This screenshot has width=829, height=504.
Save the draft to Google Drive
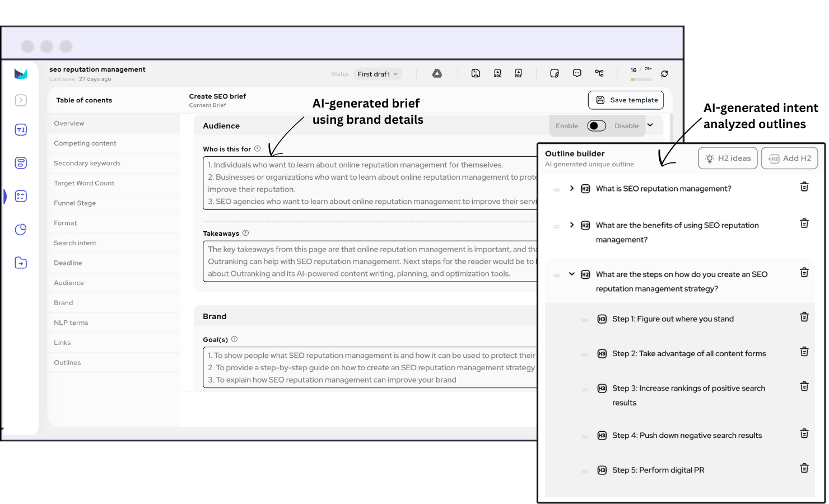[437, 73]
